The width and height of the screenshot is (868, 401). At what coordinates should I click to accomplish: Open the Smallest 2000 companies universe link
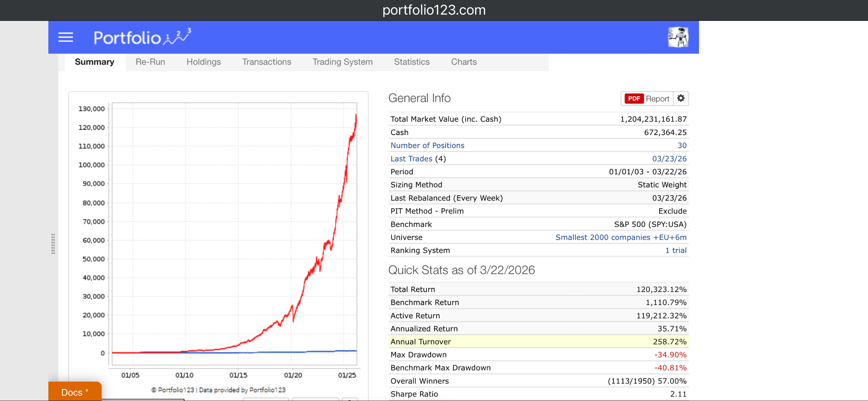[621, 237]
